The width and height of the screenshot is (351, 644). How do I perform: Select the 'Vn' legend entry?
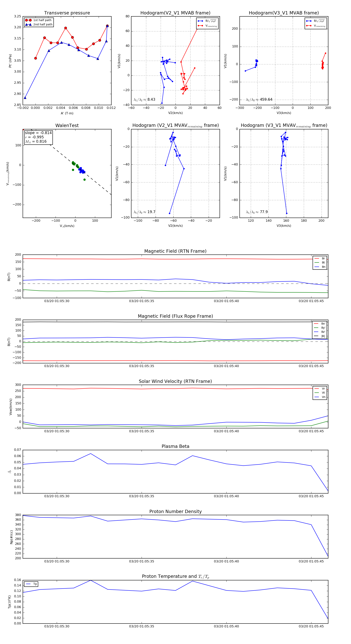click(320, 397)
